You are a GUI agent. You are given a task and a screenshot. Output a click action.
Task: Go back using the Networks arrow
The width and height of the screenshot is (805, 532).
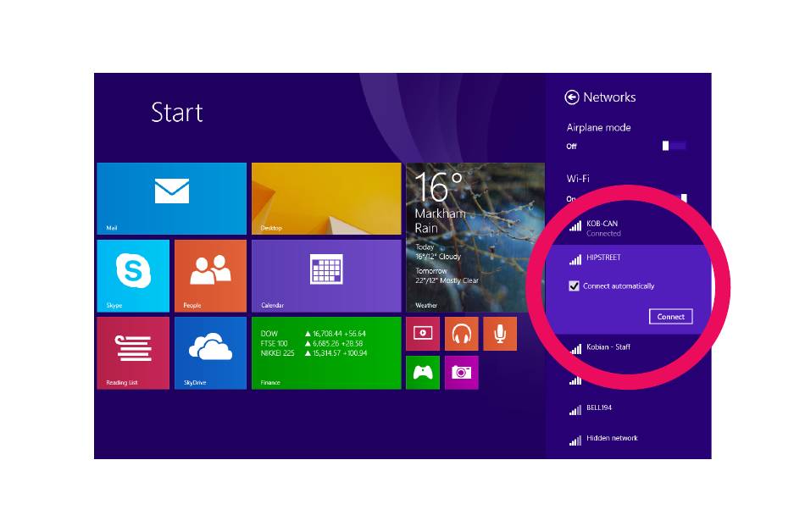(x=572, y=97)
